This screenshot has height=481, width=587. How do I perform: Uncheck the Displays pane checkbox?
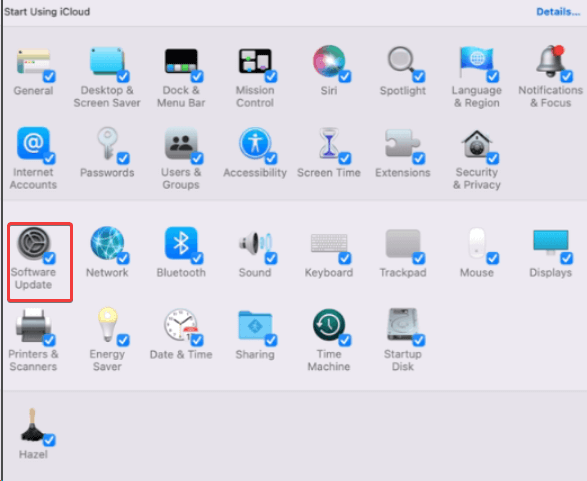tap(566, 258)
